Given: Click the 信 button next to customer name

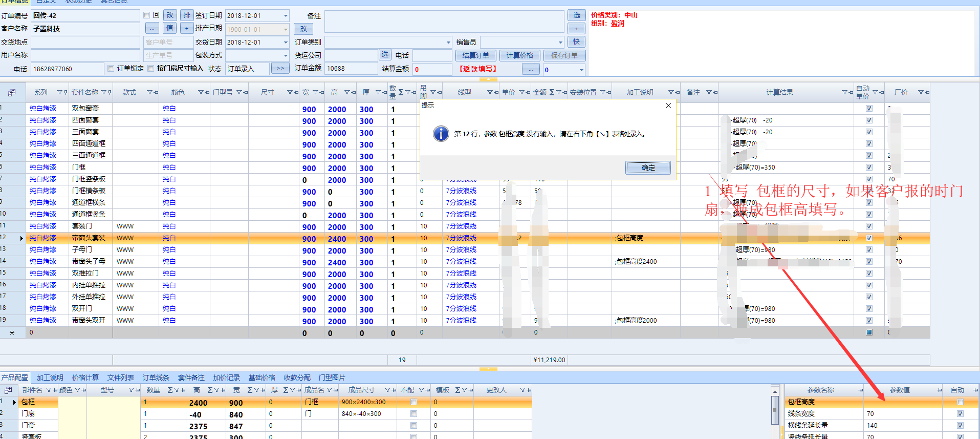Looking at the screenshot, I should [x=170, y=28].
